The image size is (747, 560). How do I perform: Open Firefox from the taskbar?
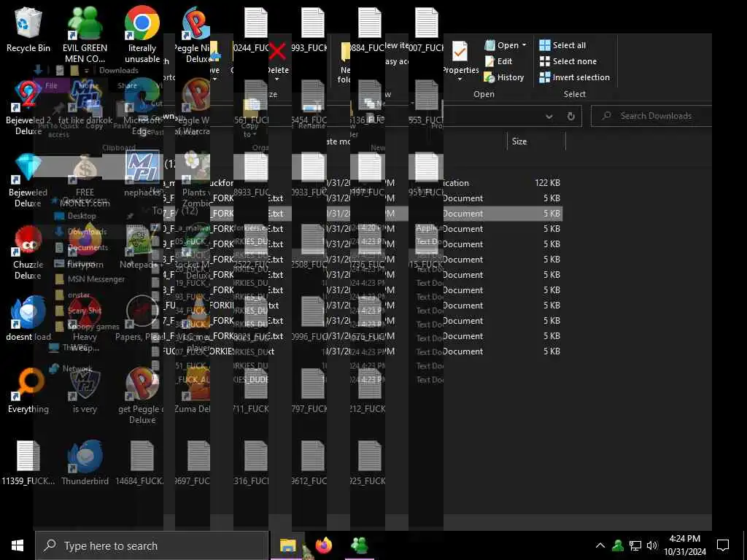pos(324,545)
